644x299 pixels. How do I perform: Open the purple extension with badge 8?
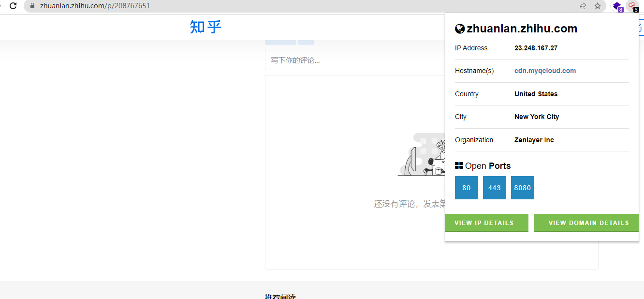617,6
